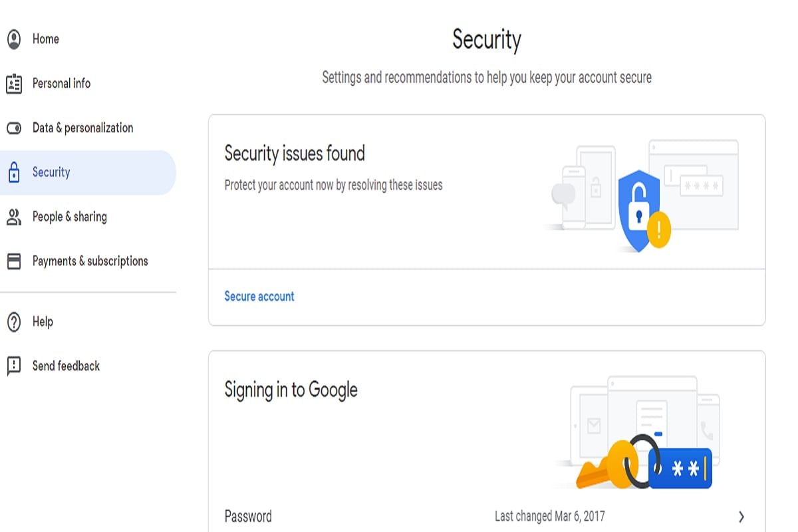This screenshot has height=532, width=798.
Task: Select the Security shield lock icon
Action: point(14,172)
